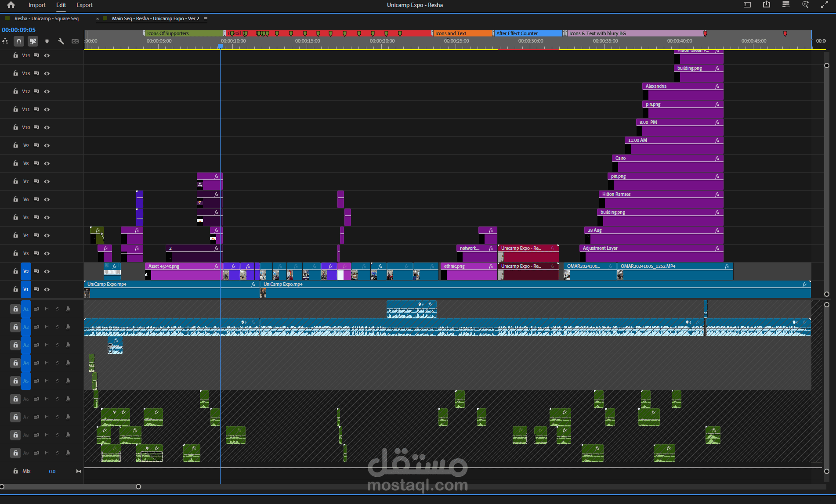The image size is (836, 504).
Task: Enable voice-over record on track A1
Action: (x=68, y=309)
